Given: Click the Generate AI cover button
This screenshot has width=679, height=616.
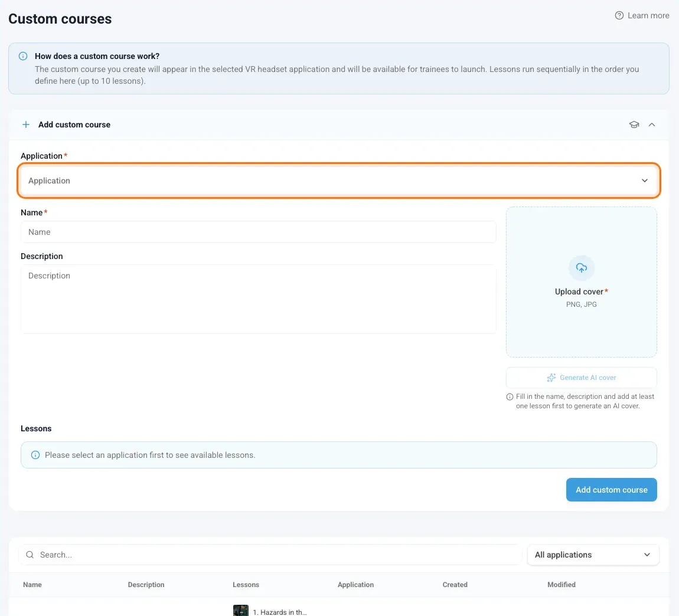Looking at the screenshot, I should 581,378.
